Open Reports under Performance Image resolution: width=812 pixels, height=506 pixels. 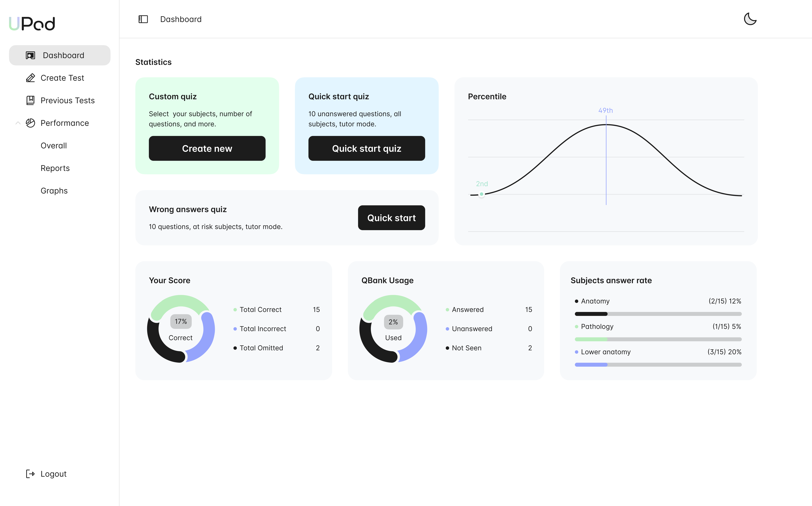[x=55, y=168]
